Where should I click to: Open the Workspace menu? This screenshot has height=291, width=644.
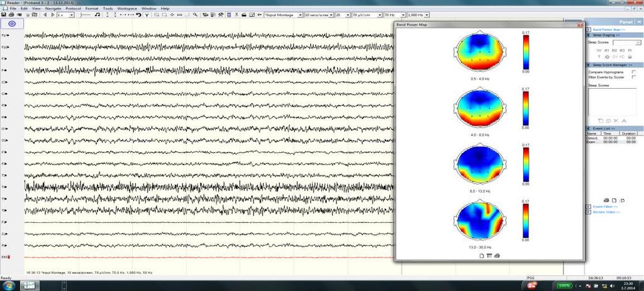[x=127, y=8]
